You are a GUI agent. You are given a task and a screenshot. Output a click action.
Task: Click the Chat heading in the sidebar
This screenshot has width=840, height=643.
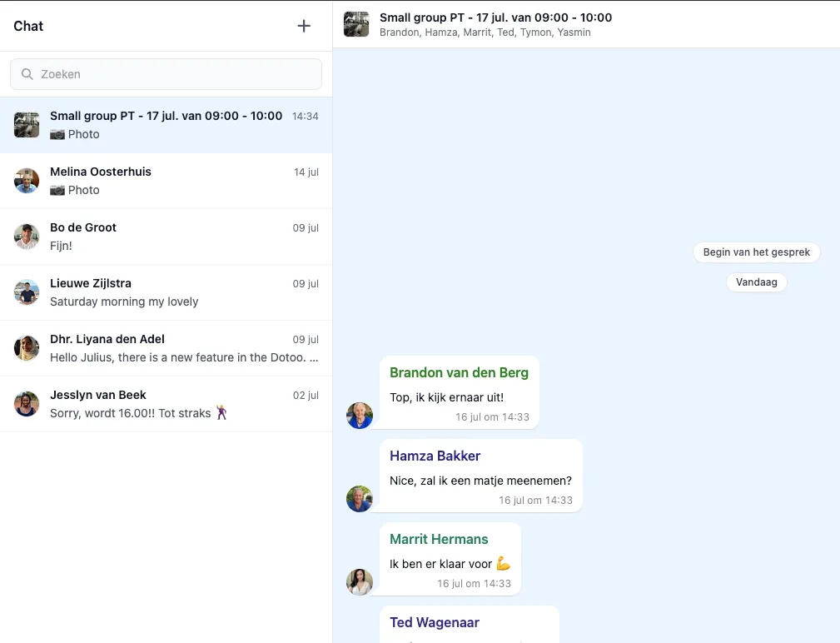(x=28, y=27)
